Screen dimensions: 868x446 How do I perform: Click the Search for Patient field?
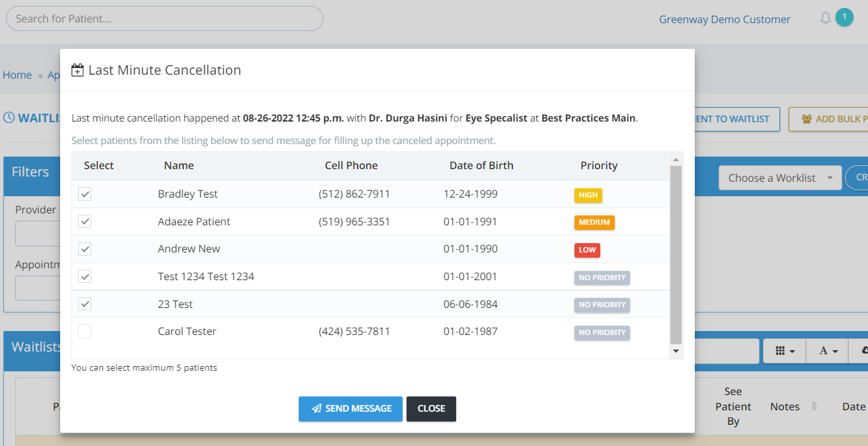coord(164,19)
